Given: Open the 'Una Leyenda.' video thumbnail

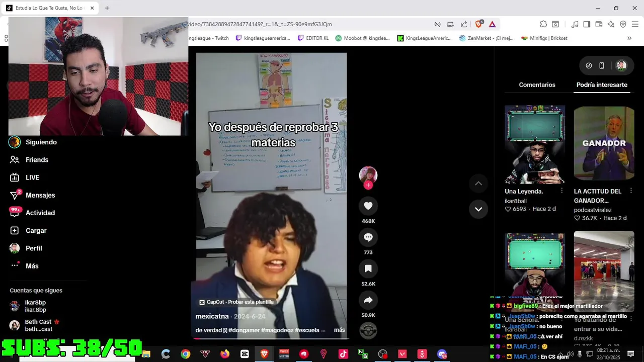Looking at the screenshot, I should pos(535,145).
